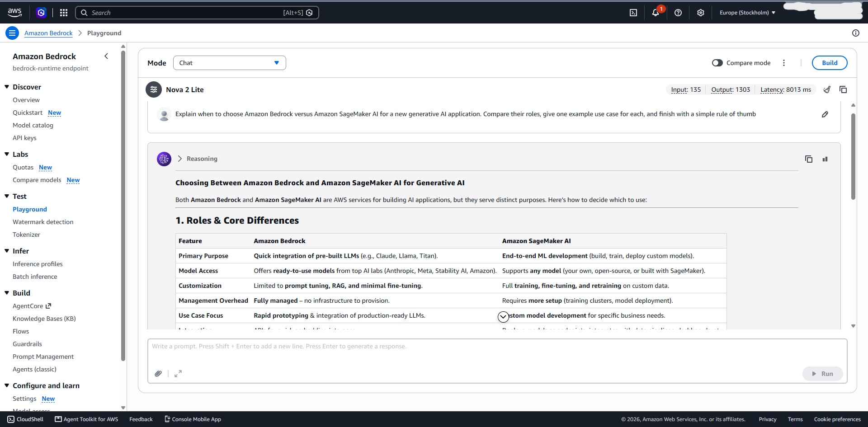Viewport: 868px width, 427px height.
Task: Focus the top Search bar
Action: coord(197,13)
